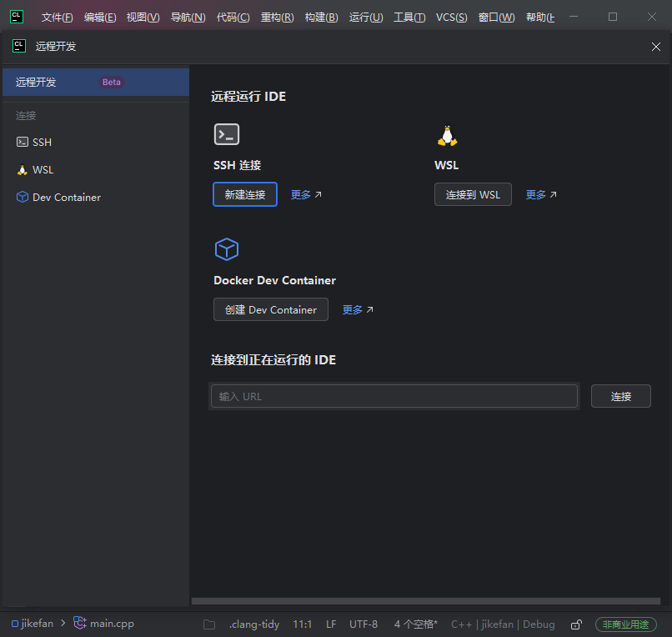Click the Dev Container cube icon in sidebar
This screenshot has width=672, height=637.
point(23,198)
